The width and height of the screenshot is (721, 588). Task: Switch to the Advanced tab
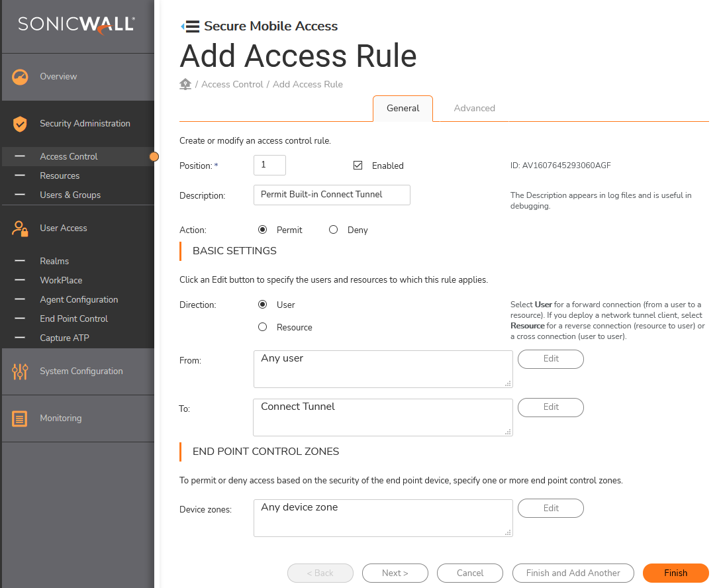click(x=474, y=109)
